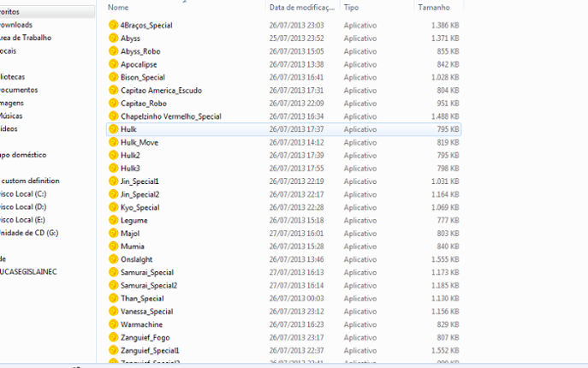Click the 777 KB size cell
The width and height of the screenshot is (588, 368).
(x=448, y=220)
